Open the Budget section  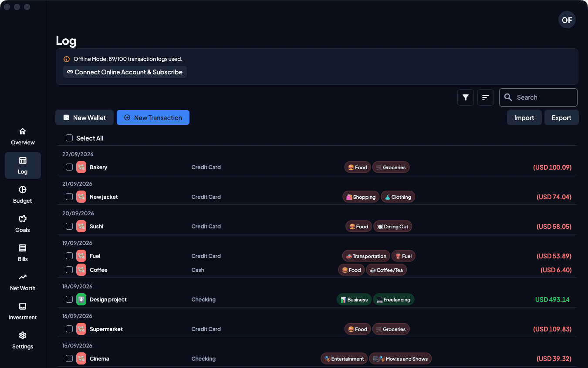coord(23,195)
